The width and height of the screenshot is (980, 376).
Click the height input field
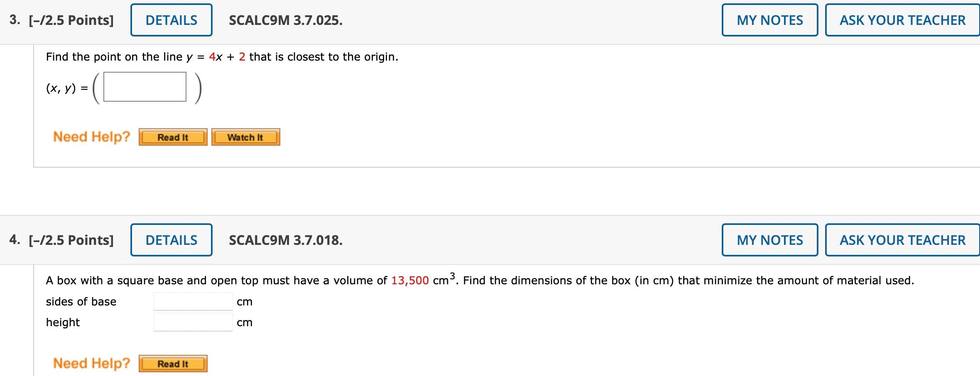click(x=192, y=322)
